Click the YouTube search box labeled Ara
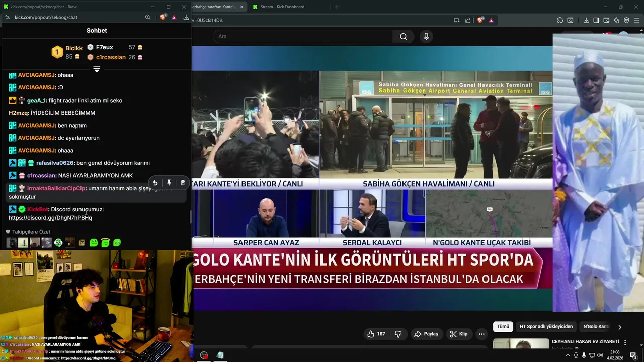Viewport: 644px width, 362px height. pyautogui.click(x=303, y=36)
